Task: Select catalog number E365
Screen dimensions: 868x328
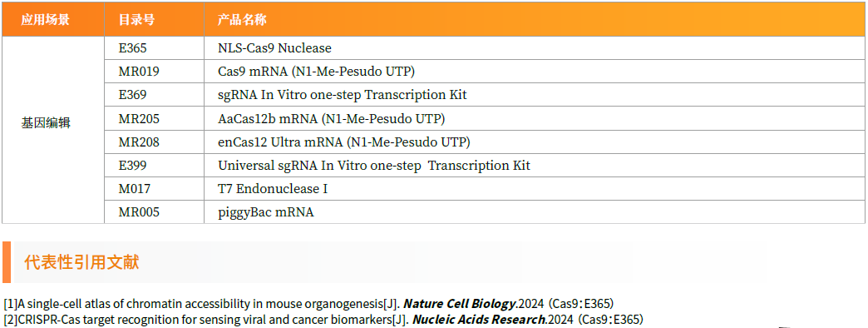Action: [x=133, y=48]
